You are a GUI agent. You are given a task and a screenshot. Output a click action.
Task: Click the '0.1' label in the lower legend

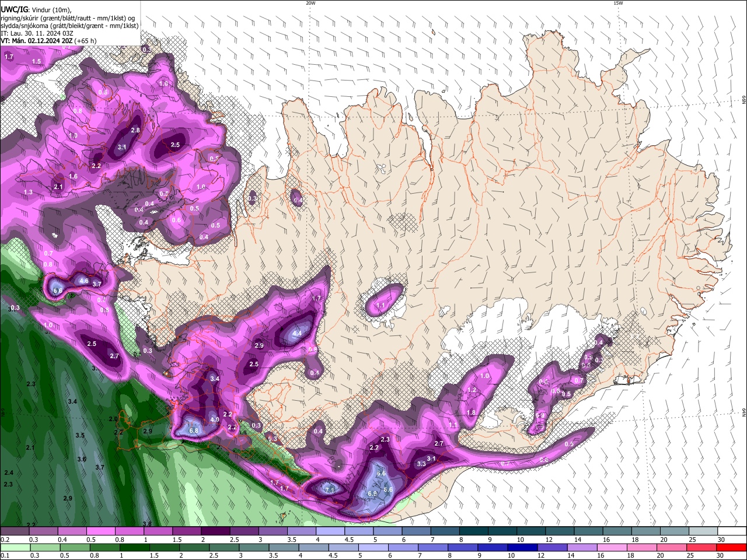[5, 555]
